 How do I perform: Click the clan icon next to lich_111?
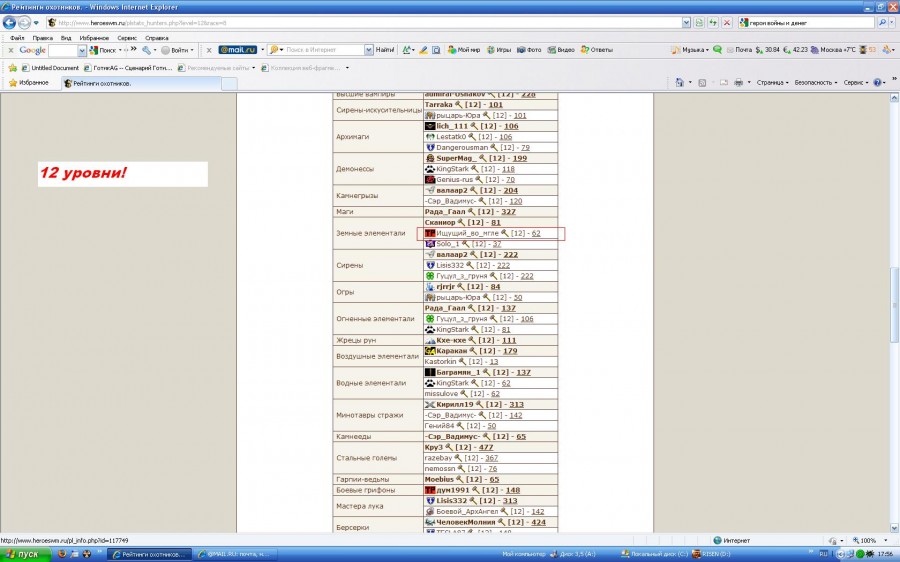pos(430,126)
